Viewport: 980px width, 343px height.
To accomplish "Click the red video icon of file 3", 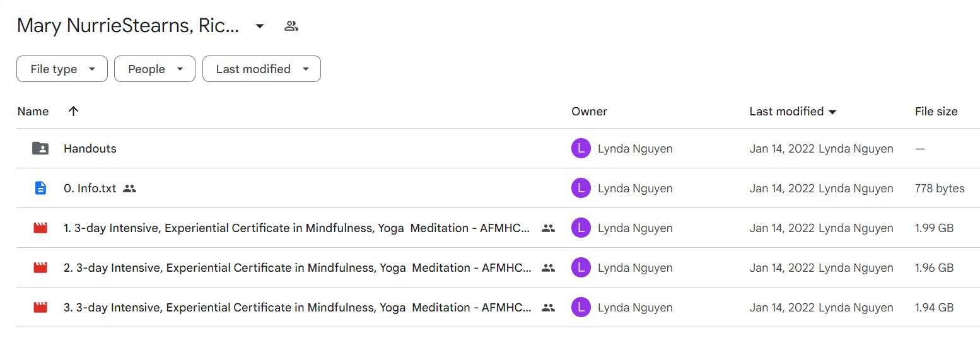I will click(x=40, y=308).
